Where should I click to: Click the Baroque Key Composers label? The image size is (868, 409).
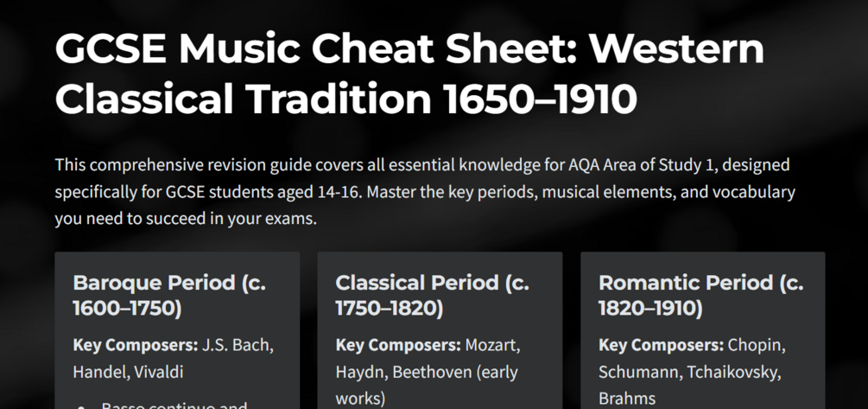(135, 345)
